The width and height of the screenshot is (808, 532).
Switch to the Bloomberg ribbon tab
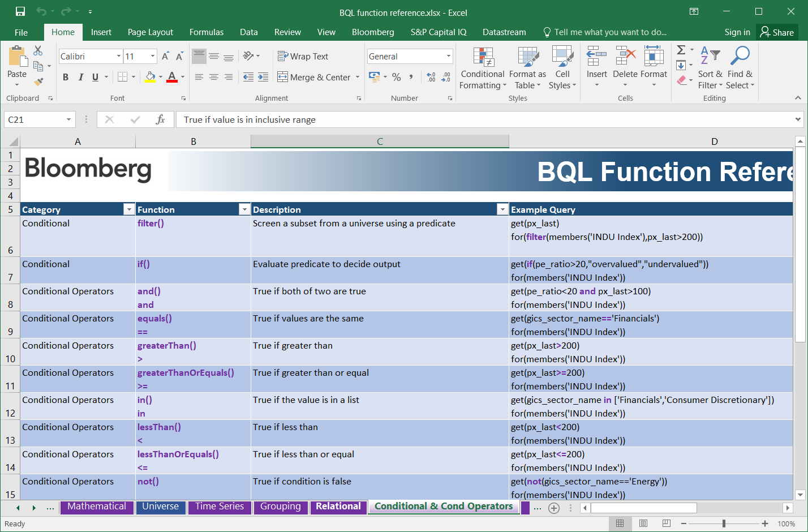point(373,32)
